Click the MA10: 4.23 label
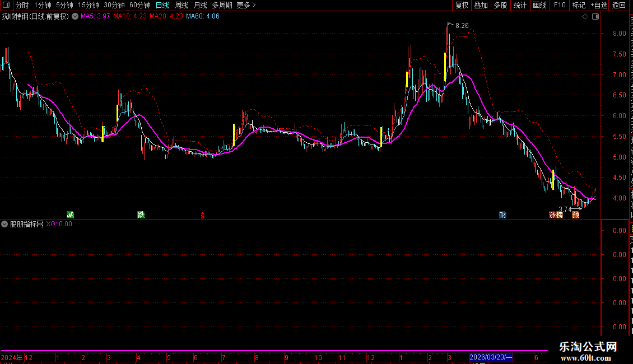The image size is (633, 364). (x=130, y=17)
